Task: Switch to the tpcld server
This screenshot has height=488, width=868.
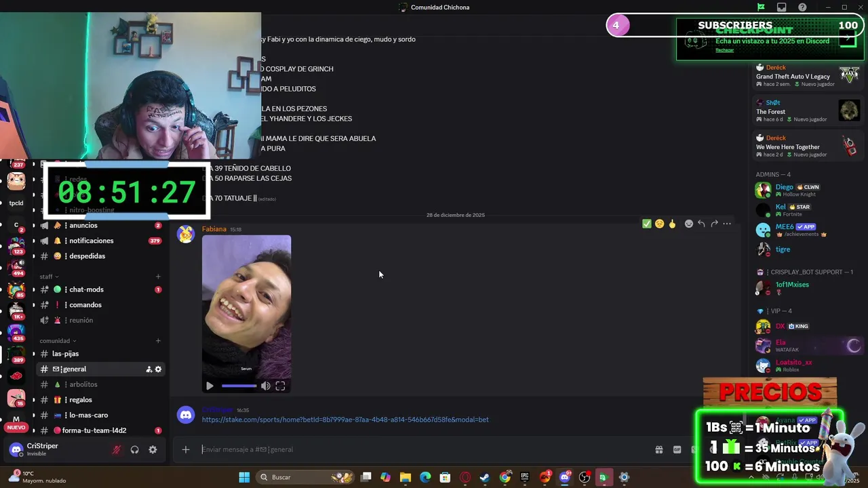Action: pos(16,203)
